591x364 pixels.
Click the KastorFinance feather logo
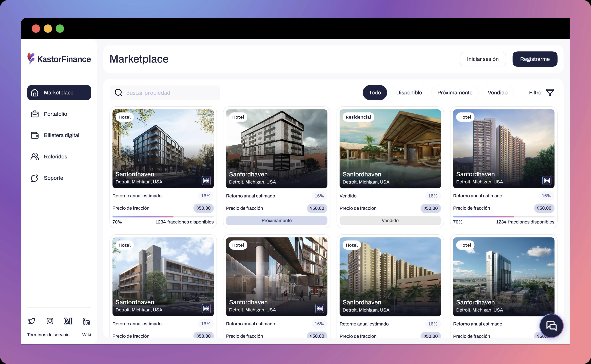click(31, 59)
